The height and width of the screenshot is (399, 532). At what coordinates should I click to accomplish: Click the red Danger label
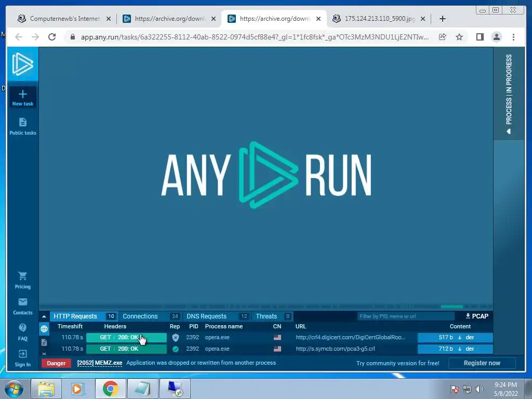coord(56,363)
